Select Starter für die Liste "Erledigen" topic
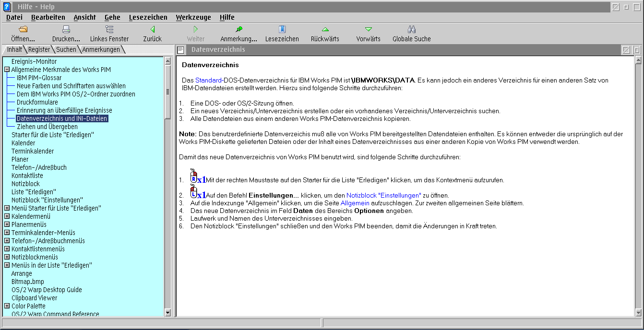This screenshot has width=644, height=330. (52, 135)
